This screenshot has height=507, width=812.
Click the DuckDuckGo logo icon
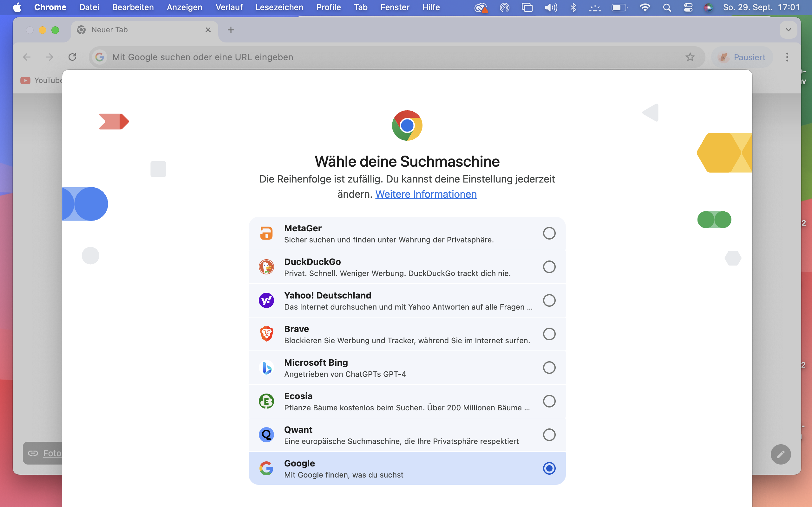coord(266,267)
